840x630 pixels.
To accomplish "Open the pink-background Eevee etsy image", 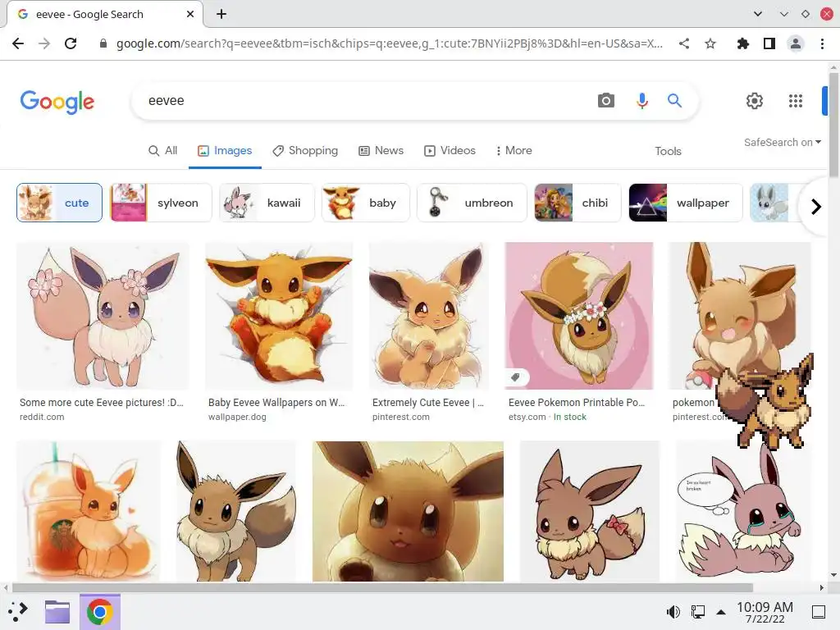I will pyautogui.click(x=579, y=316).
